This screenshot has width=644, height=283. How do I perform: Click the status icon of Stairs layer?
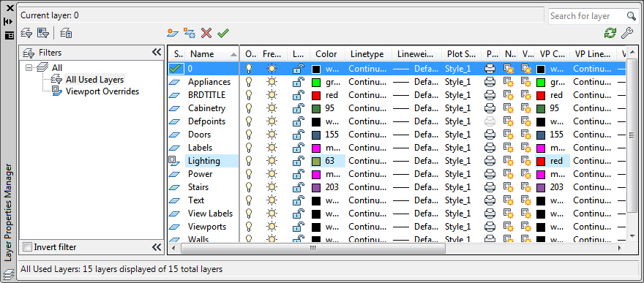coord(175,187)
